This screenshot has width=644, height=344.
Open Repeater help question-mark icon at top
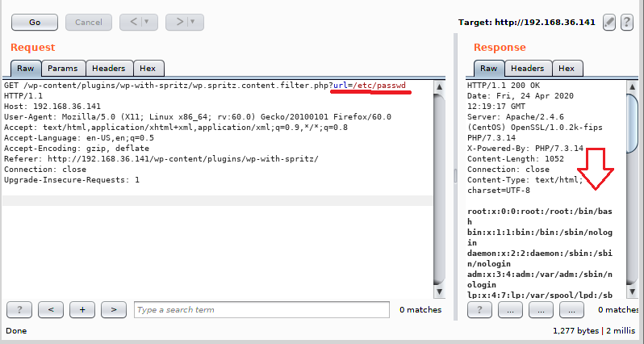pos(627,22)
